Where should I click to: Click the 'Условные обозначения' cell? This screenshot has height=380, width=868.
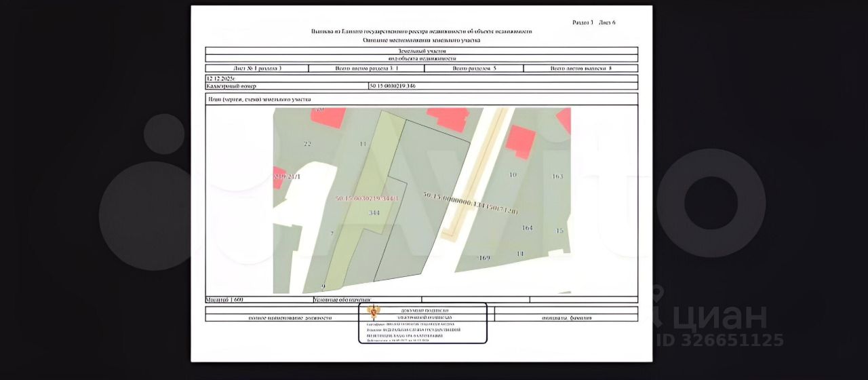click(x=367, y=299)
